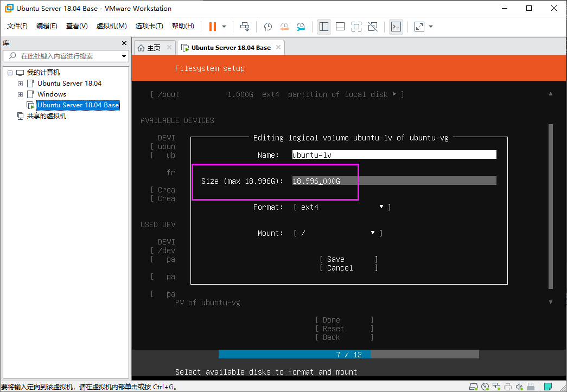Click the Save button in dialog
567x392 pixels.
point(348,259)
